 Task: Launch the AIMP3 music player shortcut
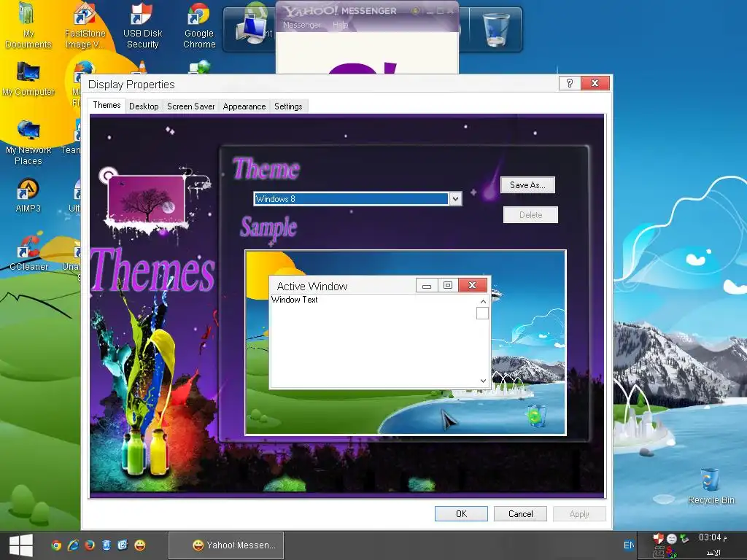pos(28,195)
